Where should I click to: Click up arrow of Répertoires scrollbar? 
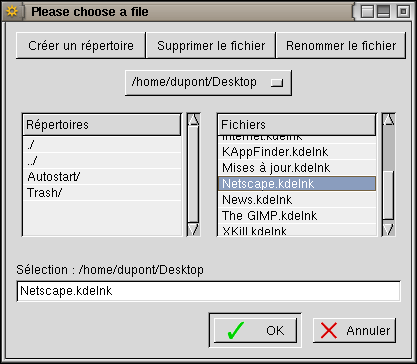tap(193, 120)
